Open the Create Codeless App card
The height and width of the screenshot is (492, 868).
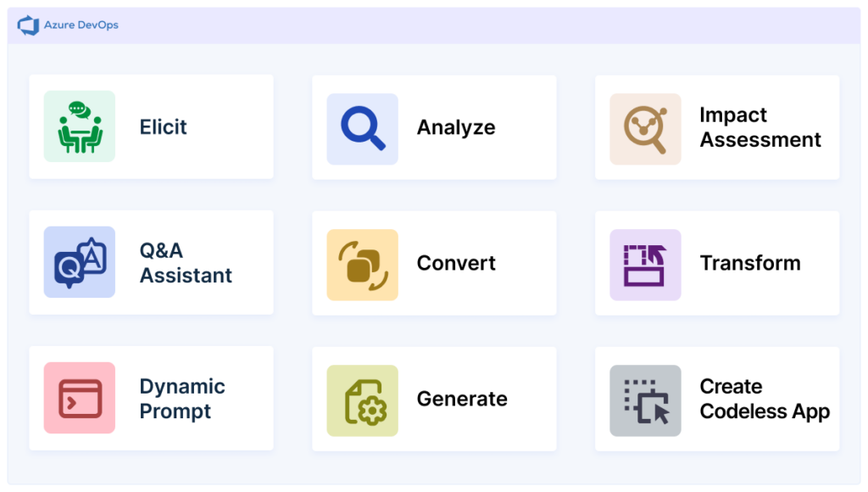point(717,399)
